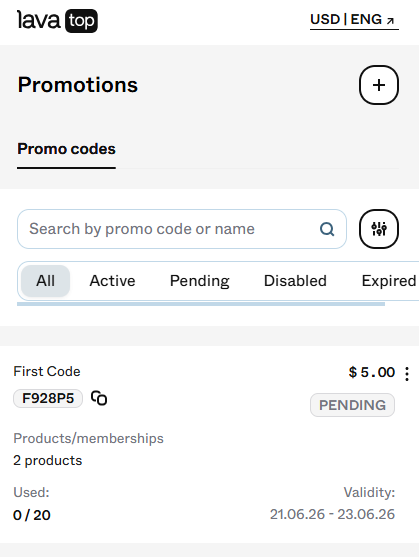Screen dimensions: 419x557
Task: Click the F928P5 code chip
Action: [48, 398]
